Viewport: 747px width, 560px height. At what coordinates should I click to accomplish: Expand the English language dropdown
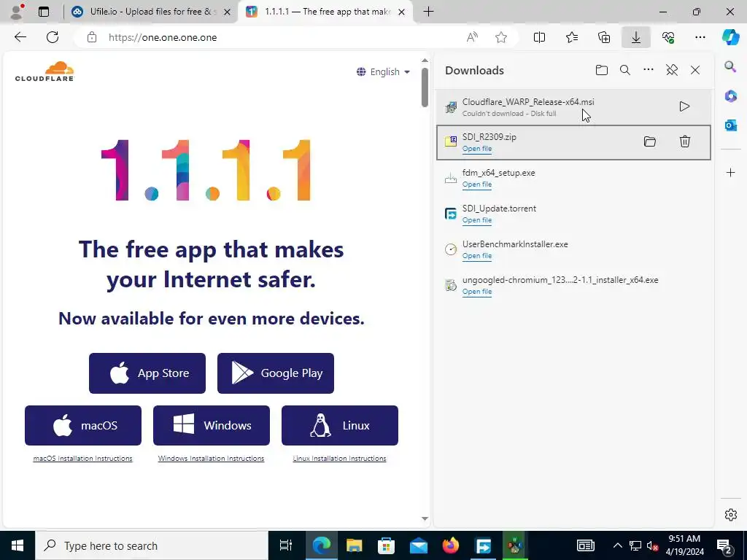pos(383,72)
